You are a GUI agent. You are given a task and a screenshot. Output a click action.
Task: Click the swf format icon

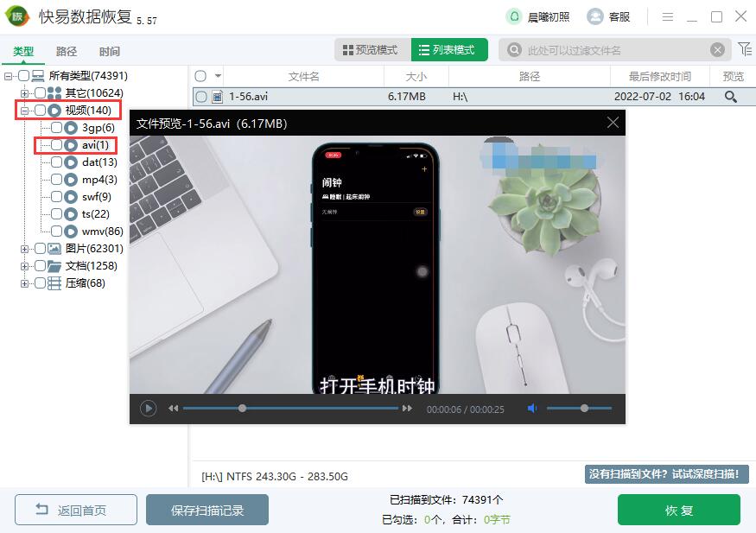coord(71,197)
